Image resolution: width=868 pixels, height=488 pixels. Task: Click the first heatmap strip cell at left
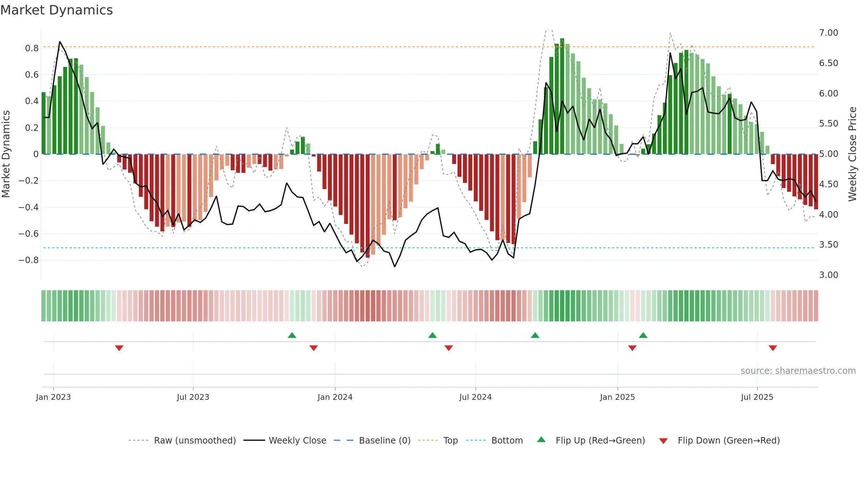tap(43, 306)
